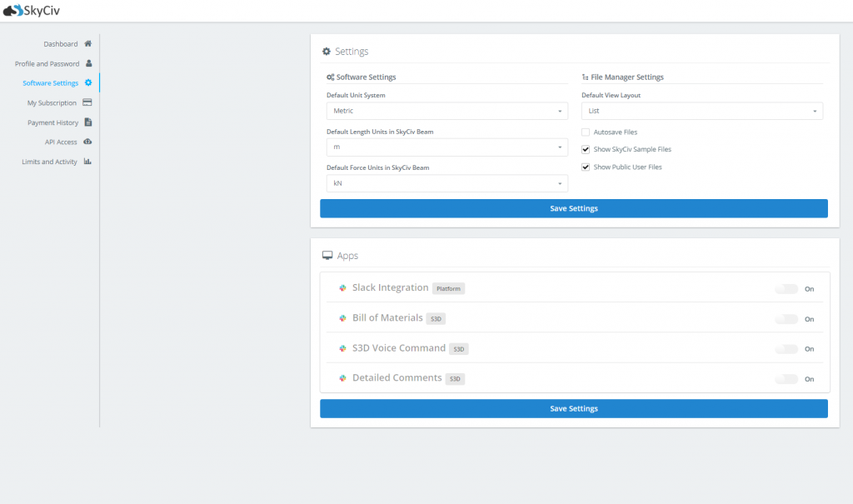Click the Bill of Materials label
Viewport: 853px width, 504px height.
point(387,318)
